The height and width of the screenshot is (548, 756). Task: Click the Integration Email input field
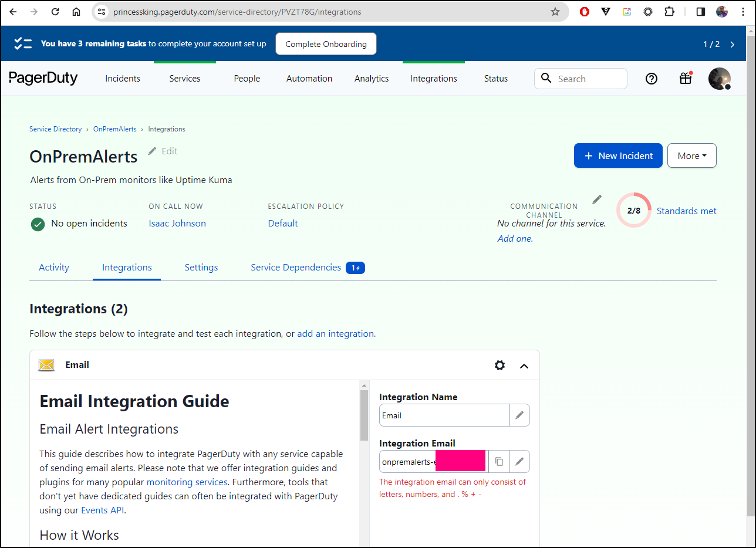[x=434, y=462]
